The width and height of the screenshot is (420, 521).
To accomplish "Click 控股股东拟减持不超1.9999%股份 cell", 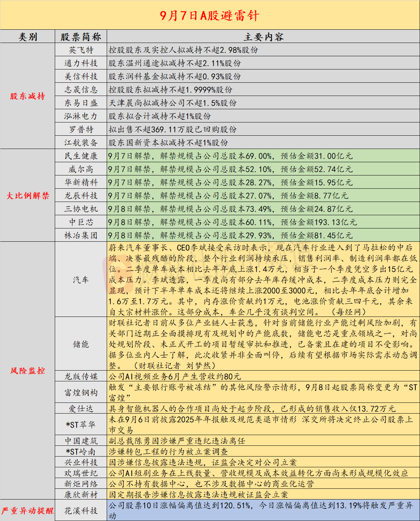I will point(263,90).
